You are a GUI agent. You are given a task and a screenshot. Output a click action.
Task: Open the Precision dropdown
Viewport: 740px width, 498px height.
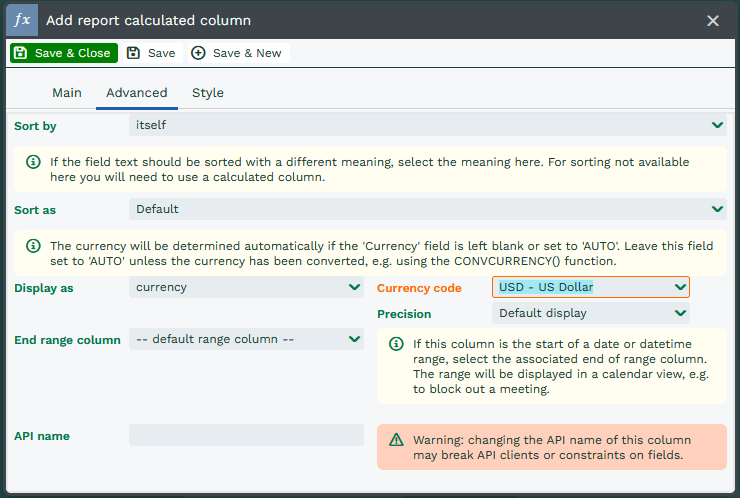590,313
